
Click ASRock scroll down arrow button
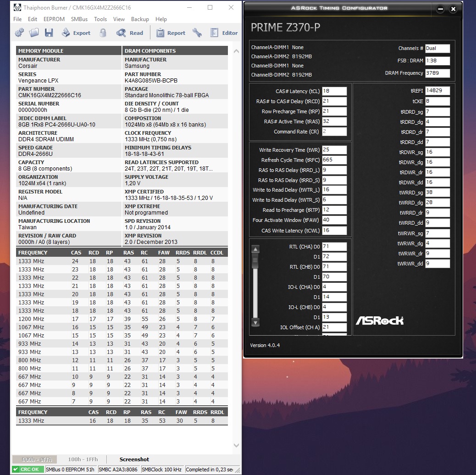[255, 323]
